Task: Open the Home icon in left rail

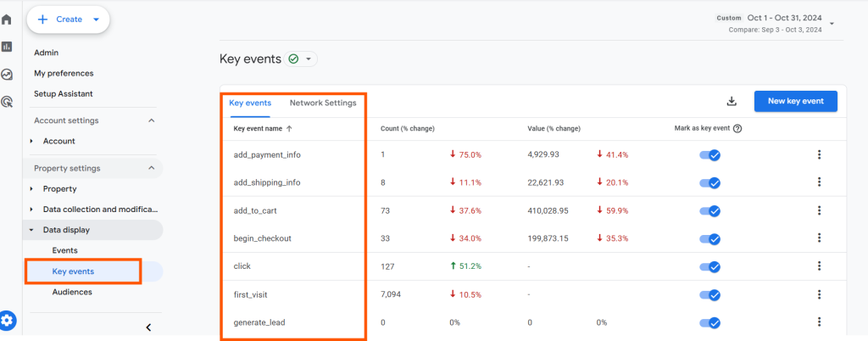Action: (x=7, y=19)
